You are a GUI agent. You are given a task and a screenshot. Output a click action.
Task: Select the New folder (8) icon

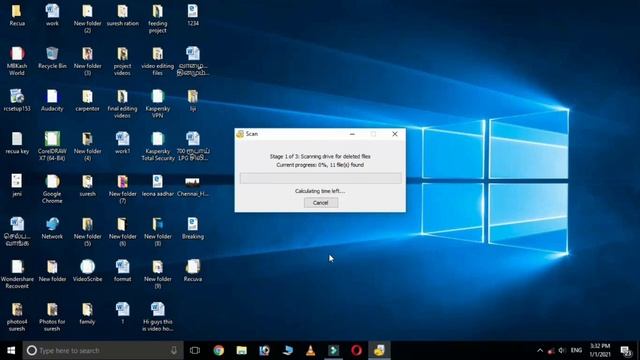tap(158, 231)
